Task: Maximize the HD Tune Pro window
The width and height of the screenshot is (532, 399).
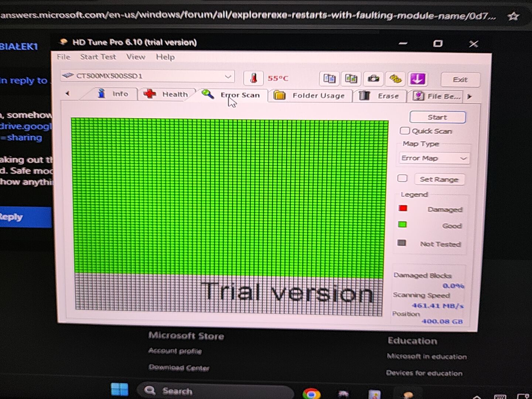Action: [438, 44]
